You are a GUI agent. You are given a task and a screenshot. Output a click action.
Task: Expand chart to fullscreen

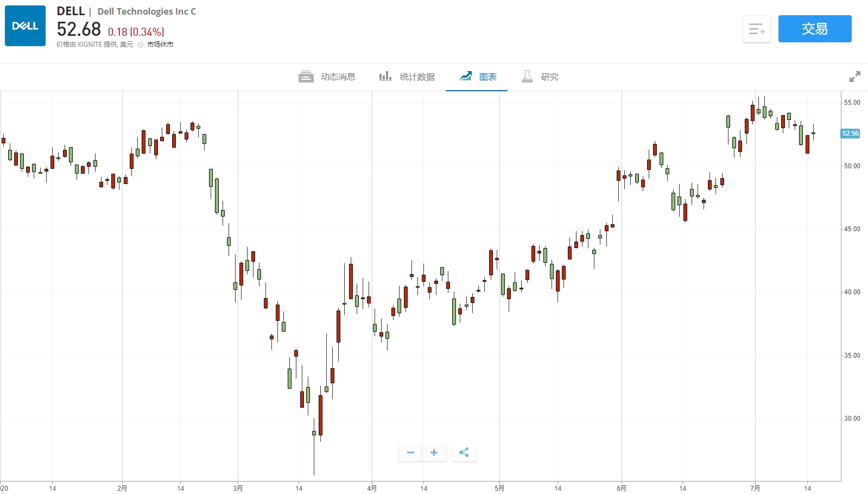pos(854,77)
